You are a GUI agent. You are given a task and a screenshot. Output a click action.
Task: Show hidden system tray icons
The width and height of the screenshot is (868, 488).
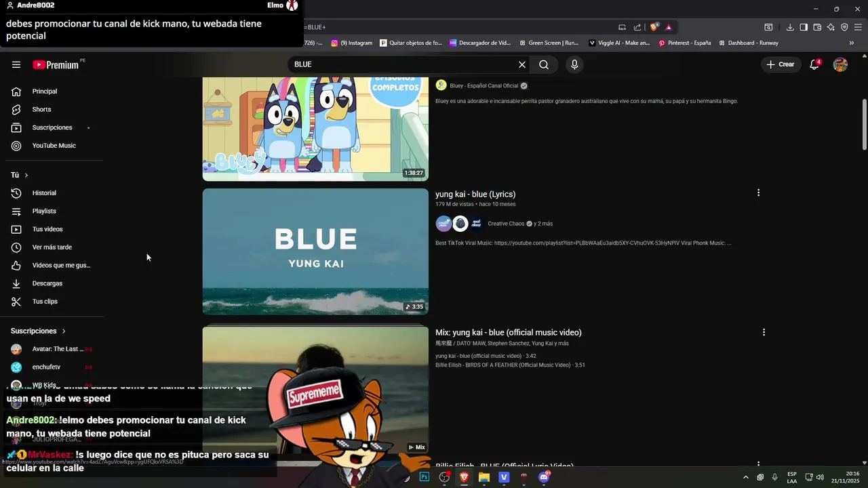click(746, 477)
